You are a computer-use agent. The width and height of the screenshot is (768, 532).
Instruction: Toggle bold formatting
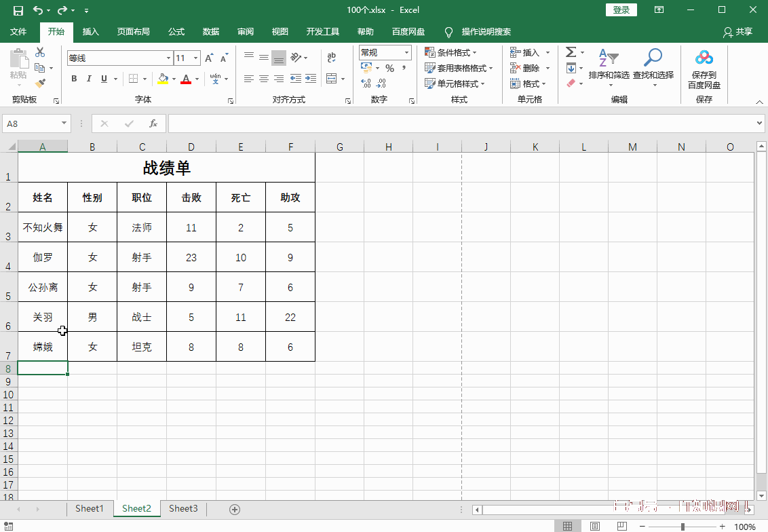74,79
